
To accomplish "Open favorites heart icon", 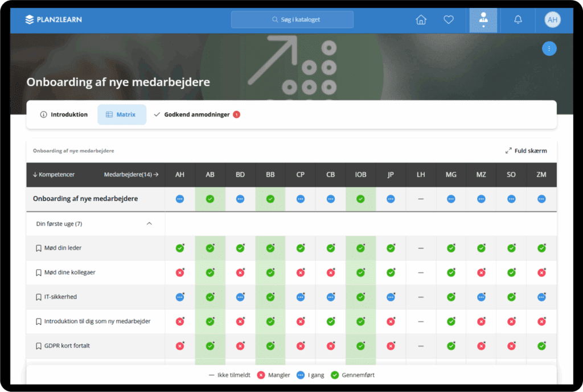I will 449,20.
